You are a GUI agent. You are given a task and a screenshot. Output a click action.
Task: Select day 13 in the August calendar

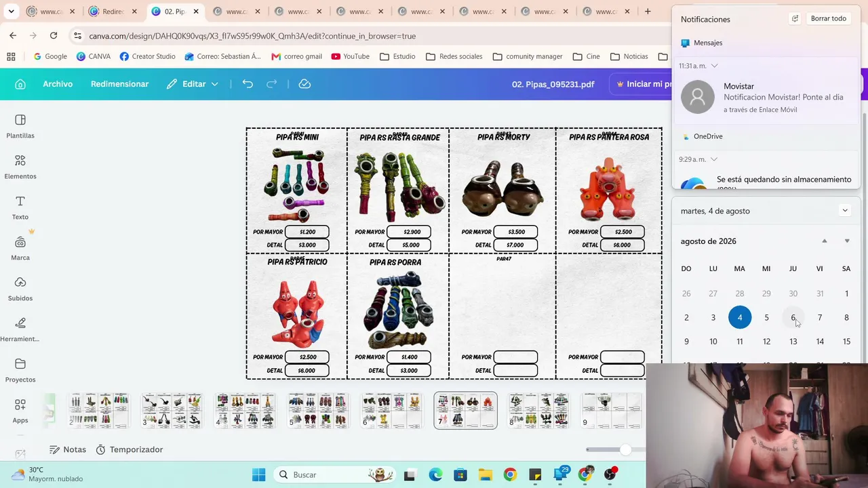pyautogui.click(x=793, y=342)
